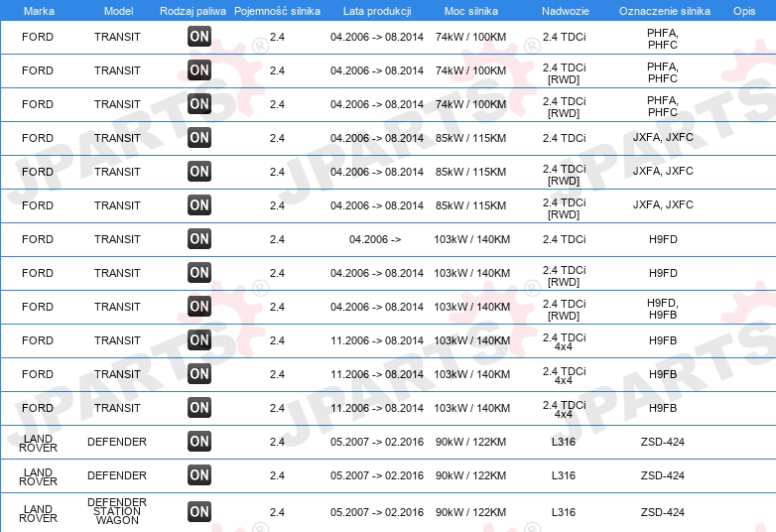This screenshot has height=532, width=776.
Task: Click the ON fuel icon in the Defender Station Wagon row
Action: 199,512
